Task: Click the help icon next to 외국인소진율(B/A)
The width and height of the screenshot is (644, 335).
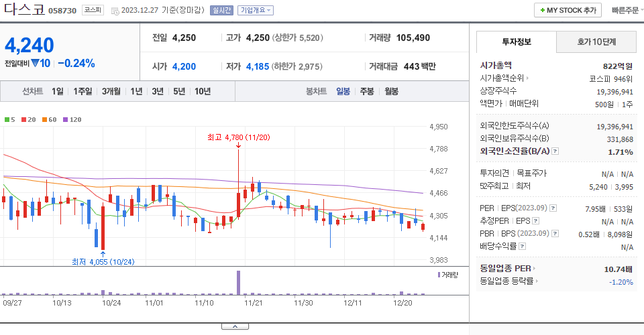Action: [555, 151]
